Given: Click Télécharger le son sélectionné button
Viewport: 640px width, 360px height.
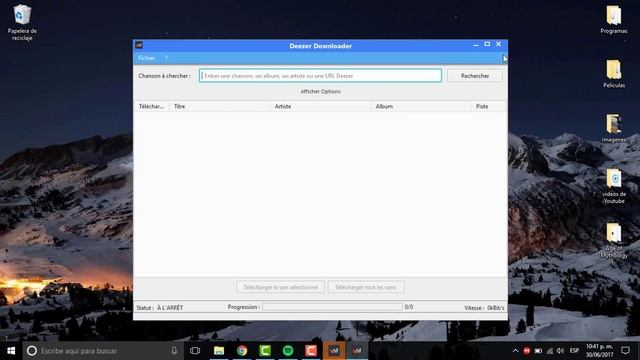Looking at the screenshot, I should 280,287.
